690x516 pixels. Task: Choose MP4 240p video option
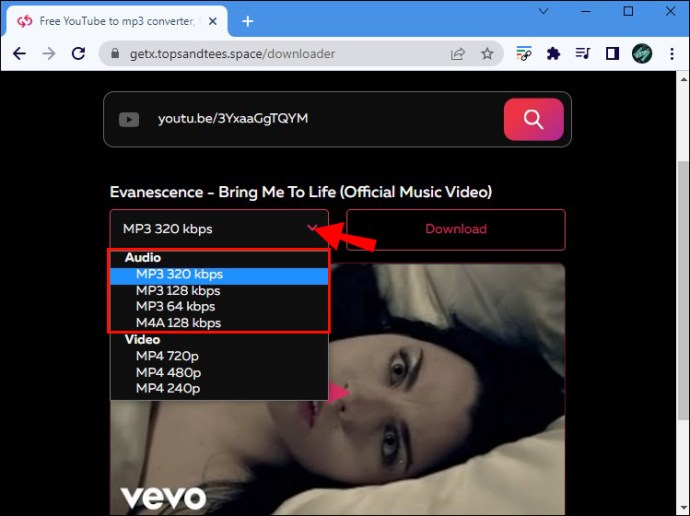point(219,388)
